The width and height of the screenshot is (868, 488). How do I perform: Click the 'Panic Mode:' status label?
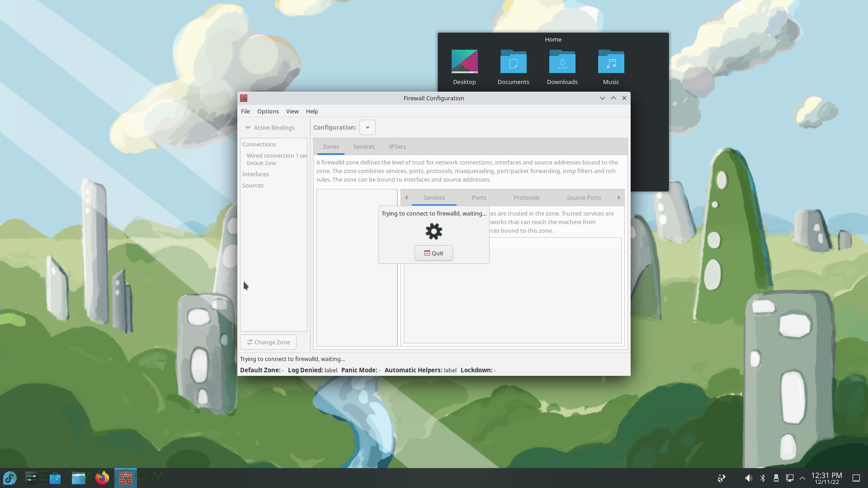359,370
